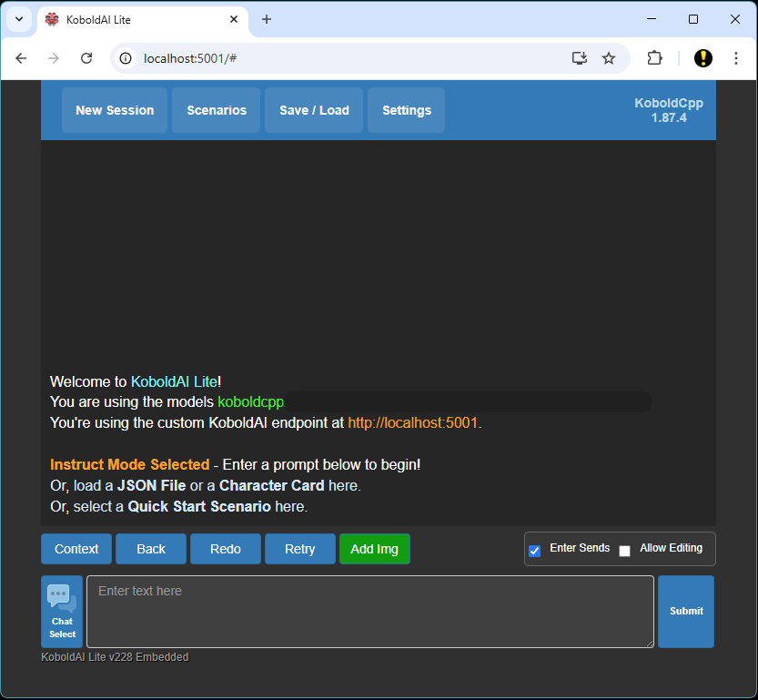Image resolution: width=758 pixels, height=700 pixels.
Task: Start a New Session
Action: tap(115, 110)
